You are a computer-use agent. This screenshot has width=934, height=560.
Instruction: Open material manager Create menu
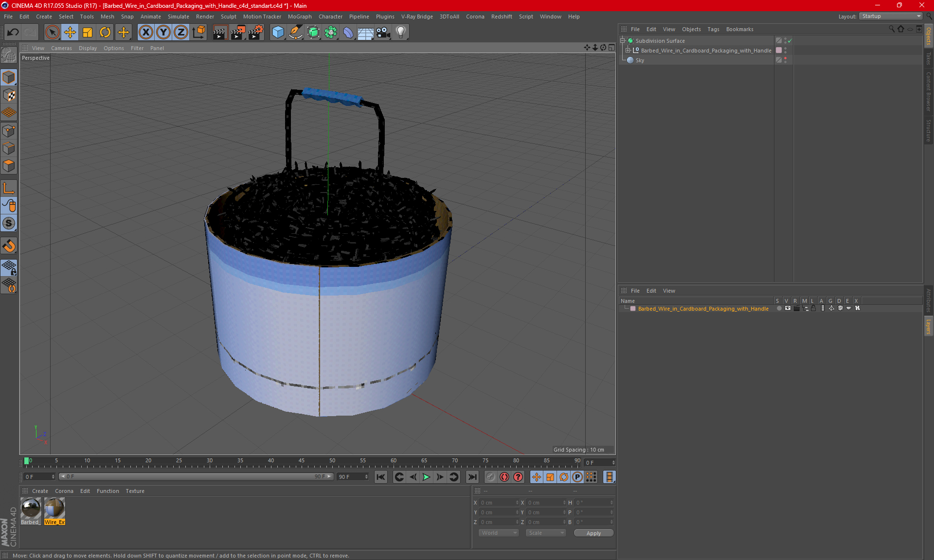40,491
